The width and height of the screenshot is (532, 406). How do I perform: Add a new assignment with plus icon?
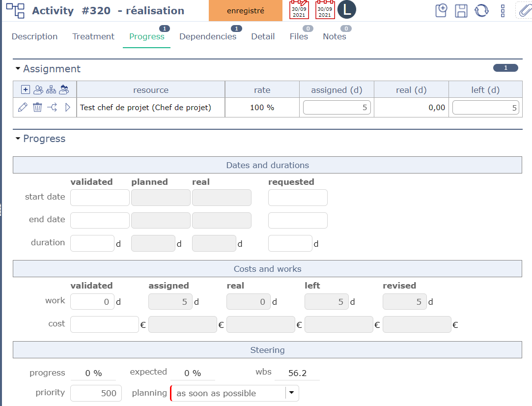[26, 89]
